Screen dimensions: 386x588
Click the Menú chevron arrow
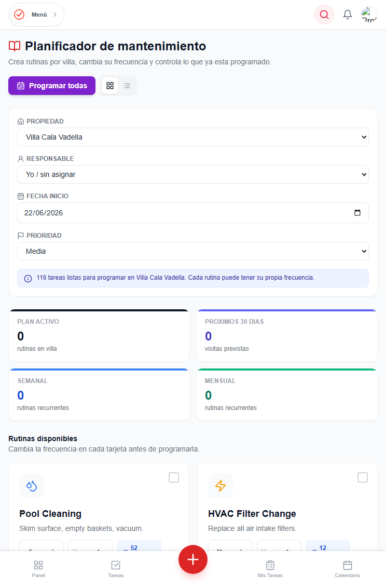(x=54, y=15)
